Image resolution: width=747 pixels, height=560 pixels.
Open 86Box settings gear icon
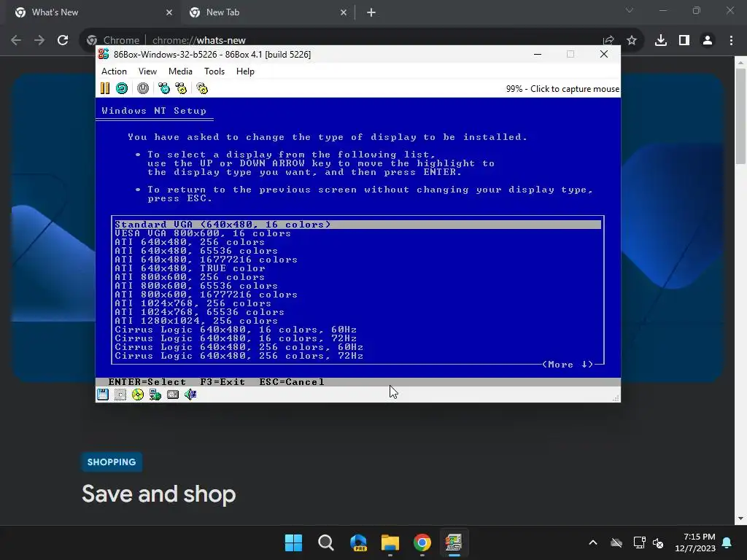(x=202, y=88)
